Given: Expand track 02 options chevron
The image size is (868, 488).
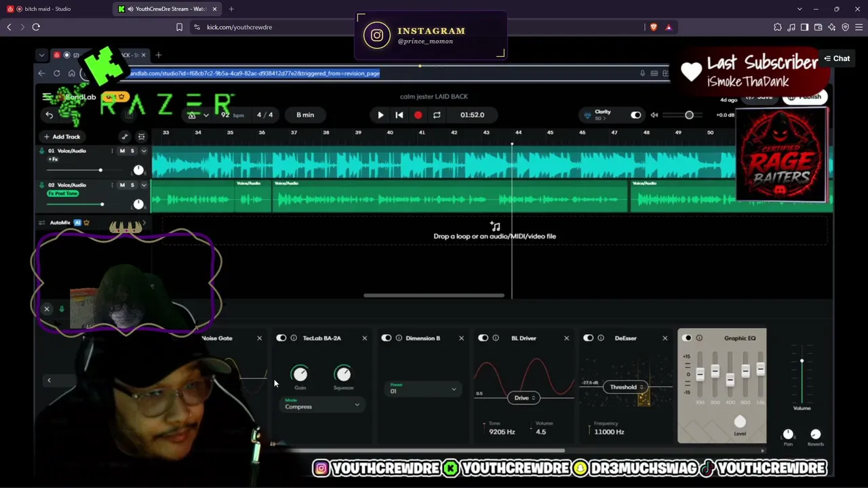Looking at the screenshot, I should (x=144, y=185).
